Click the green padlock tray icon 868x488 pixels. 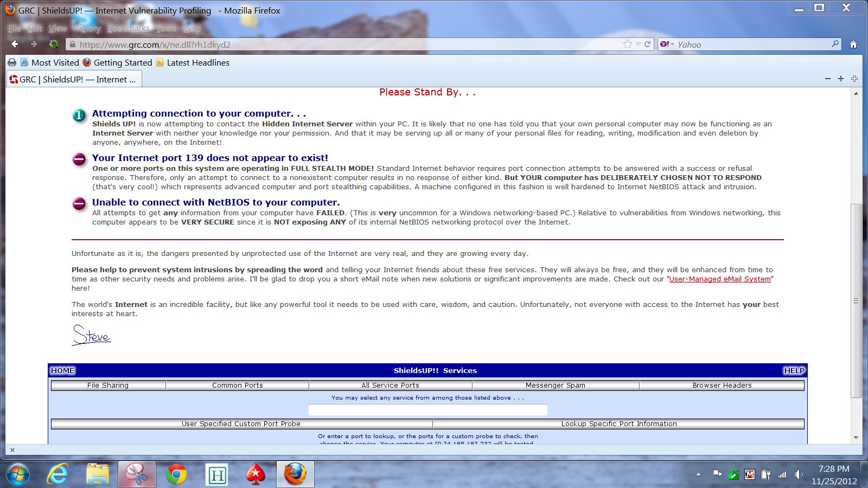coord(733,474)
